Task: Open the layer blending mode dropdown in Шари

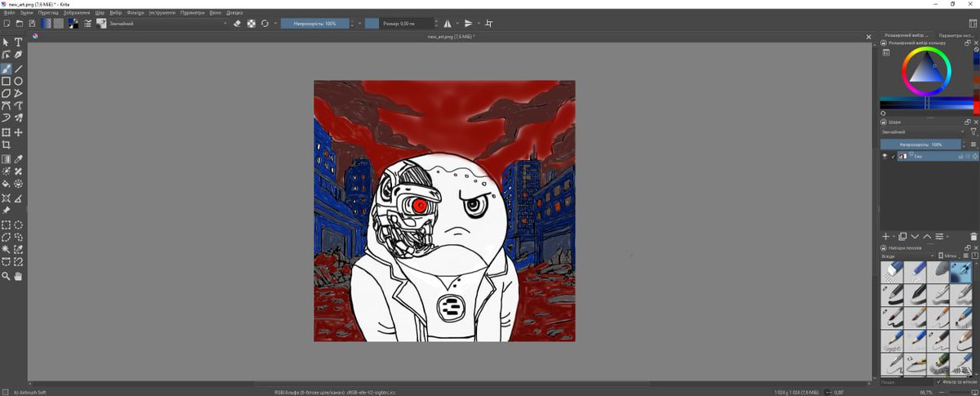Action: point(923,131)
